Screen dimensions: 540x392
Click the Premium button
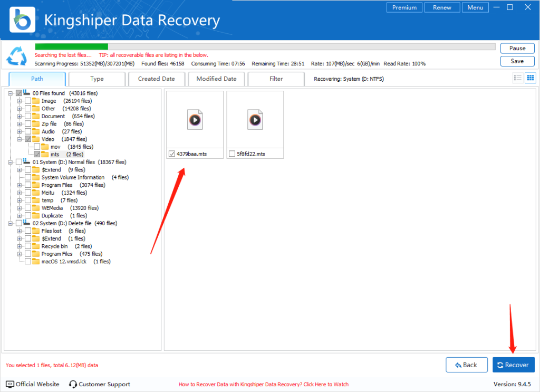click(404, 7)
